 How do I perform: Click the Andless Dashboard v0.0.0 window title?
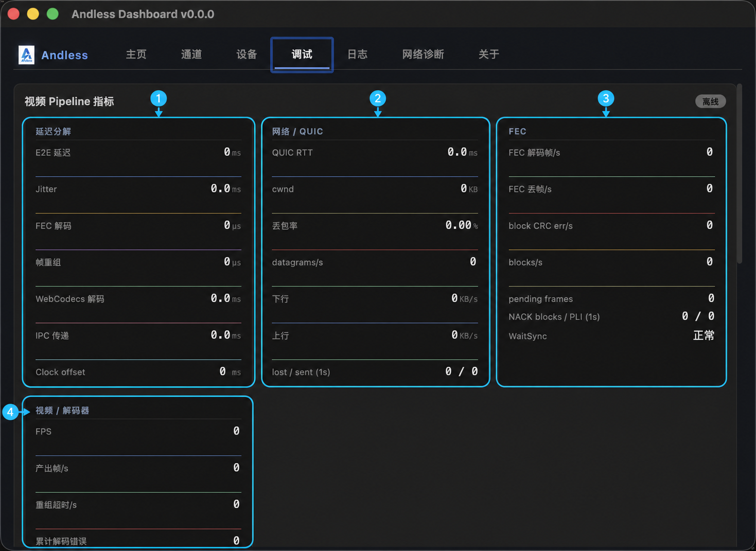[x=143, y=14]
